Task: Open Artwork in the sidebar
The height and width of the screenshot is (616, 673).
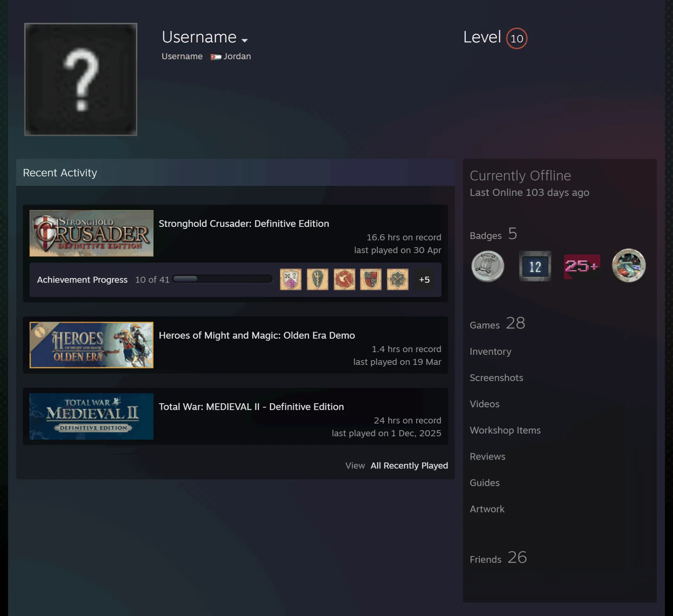Action: coord(487,509)
